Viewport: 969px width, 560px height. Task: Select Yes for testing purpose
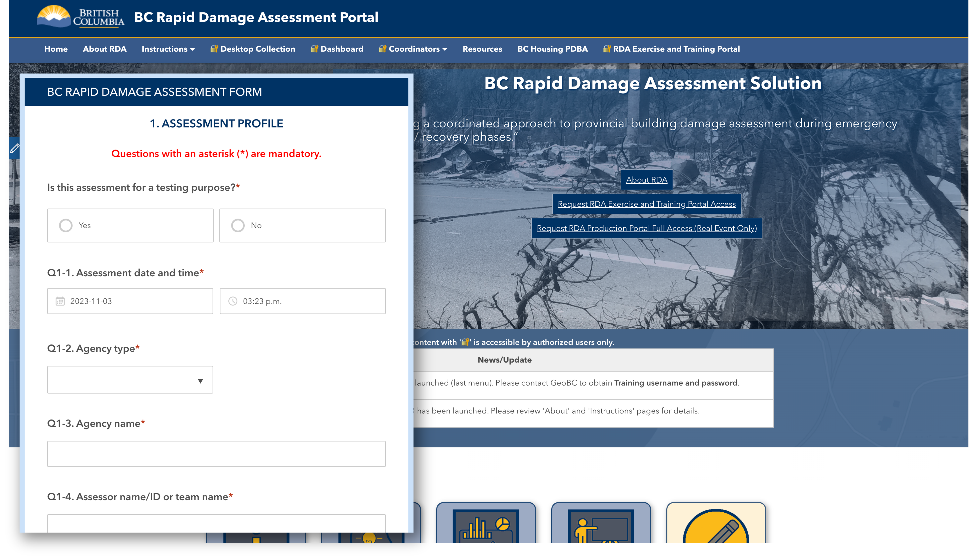[66, 225]
